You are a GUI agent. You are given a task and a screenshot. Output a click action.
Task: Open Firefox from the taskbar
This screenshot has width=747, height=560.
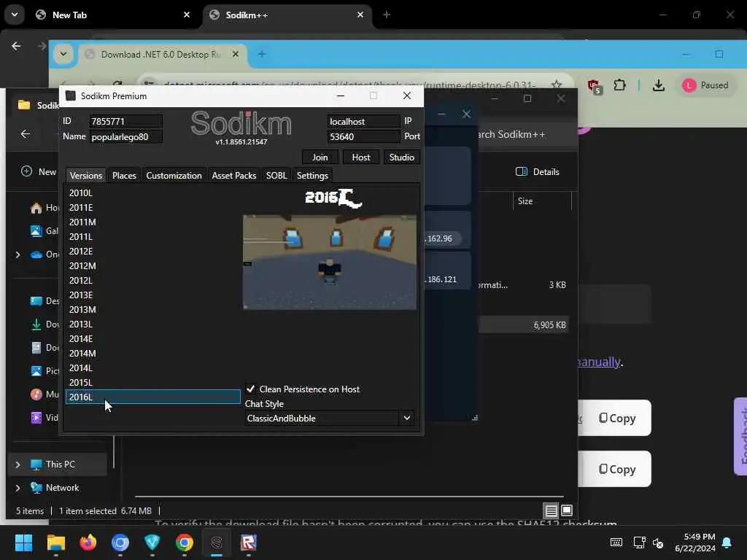click(x=88, y=542)
